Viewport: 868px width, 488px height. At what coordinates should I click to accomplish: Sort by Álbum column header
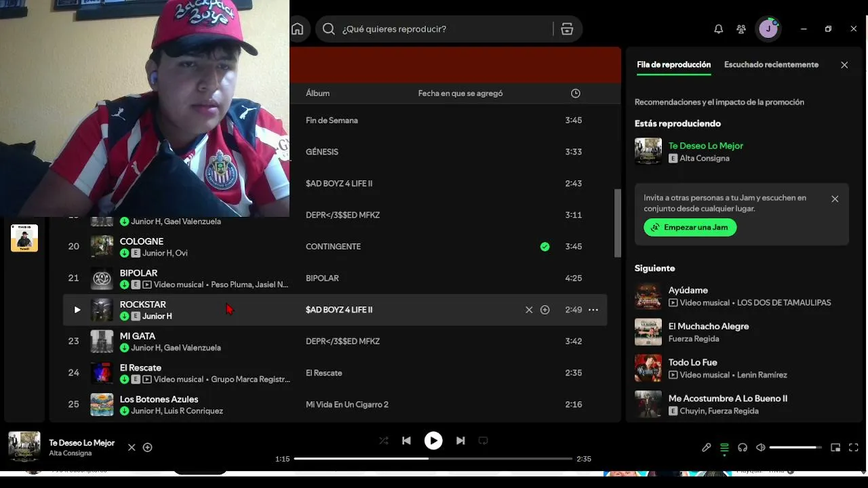[x=317, y=94]
